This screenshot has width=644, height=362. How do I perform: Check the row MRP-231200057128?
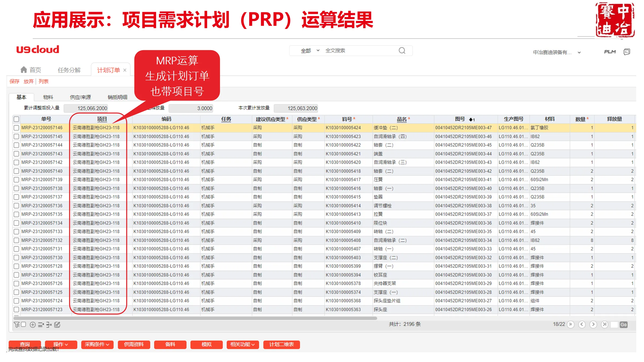[x=16, y=266]
